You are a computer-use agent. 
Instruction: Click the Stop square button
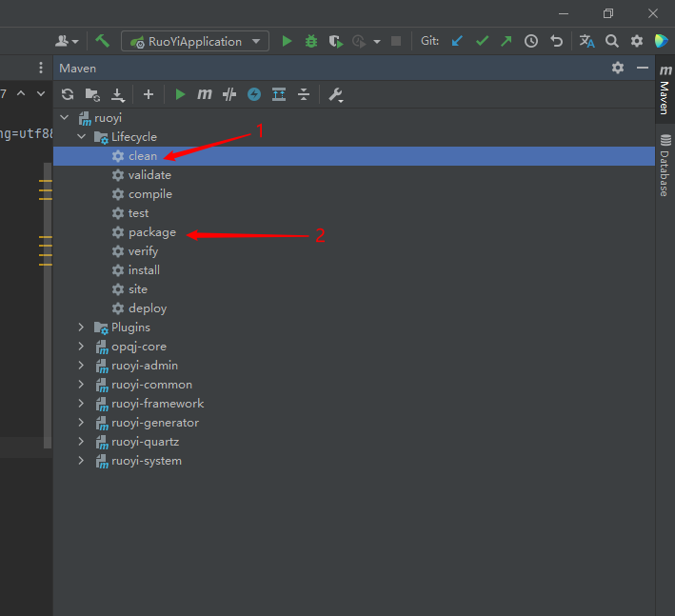click(x=396, y=41)
